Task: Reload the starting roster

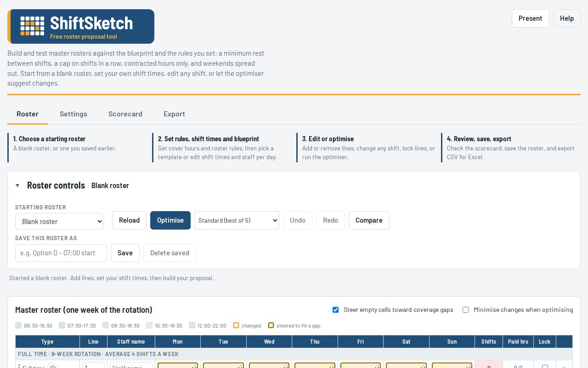Action: 129,220
